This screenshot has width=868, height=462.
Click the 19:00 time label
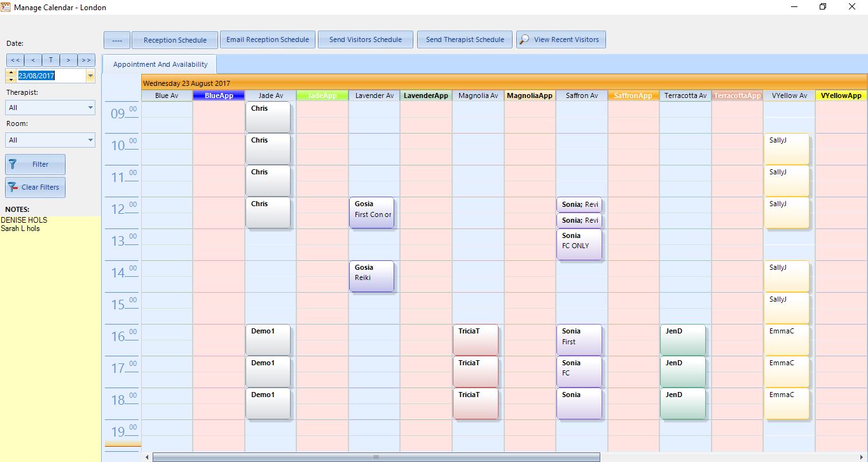coord(123,432)
